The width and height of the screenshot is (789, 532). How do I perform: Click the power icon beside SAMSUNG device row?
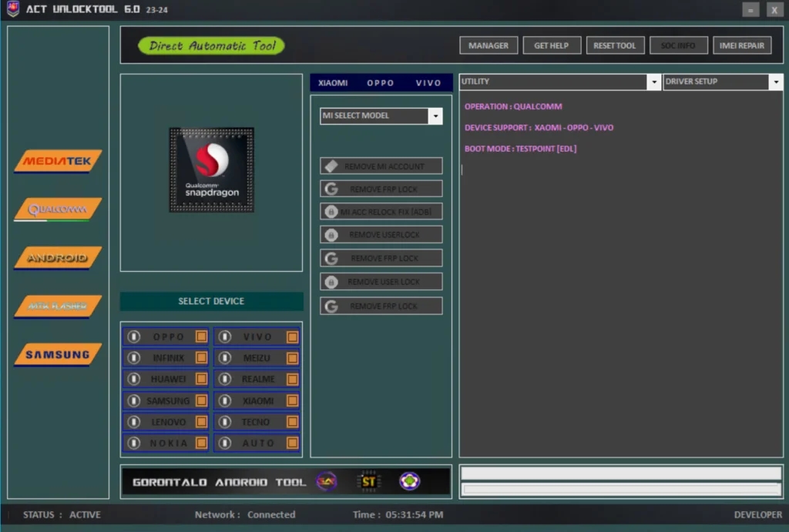click(134, 400)
